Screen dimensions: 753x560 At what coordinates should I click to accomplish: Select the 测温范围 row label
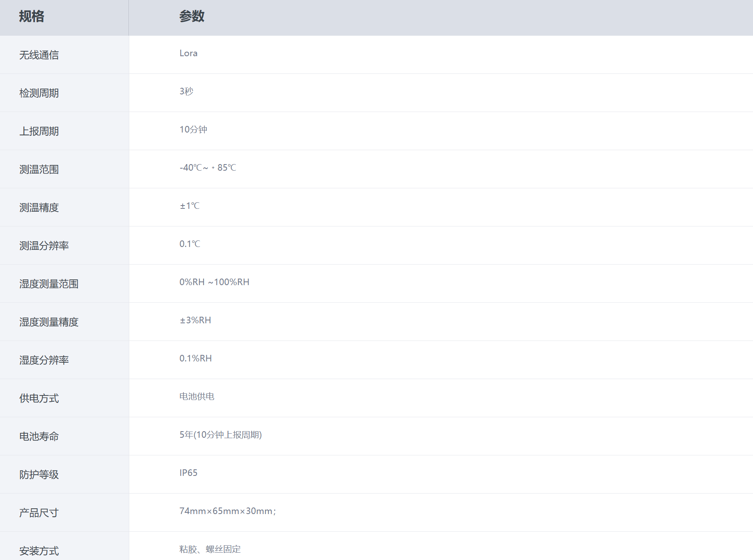[x=39, y=169]
